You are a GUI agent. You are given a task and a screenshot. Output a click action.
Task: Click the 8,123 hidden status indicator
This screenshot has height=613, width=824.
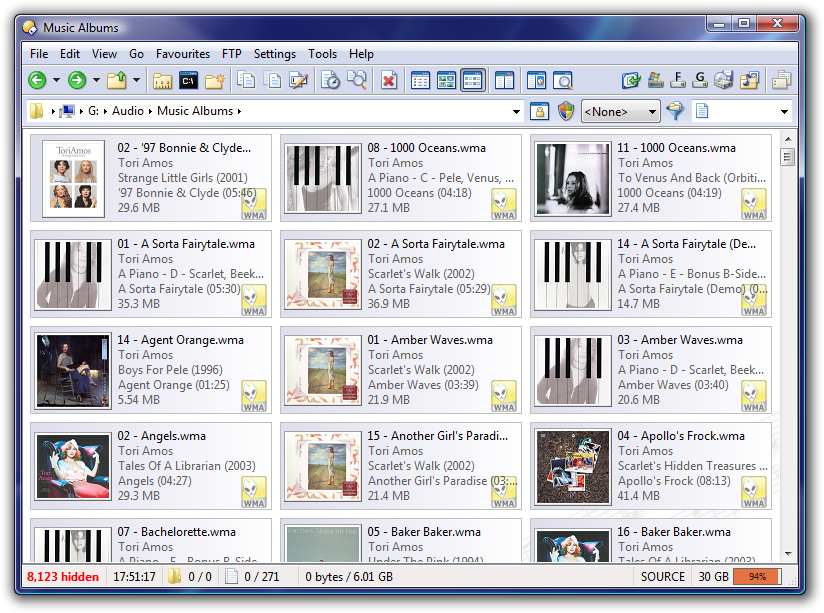pyautogui.click(x=63, y=577)
